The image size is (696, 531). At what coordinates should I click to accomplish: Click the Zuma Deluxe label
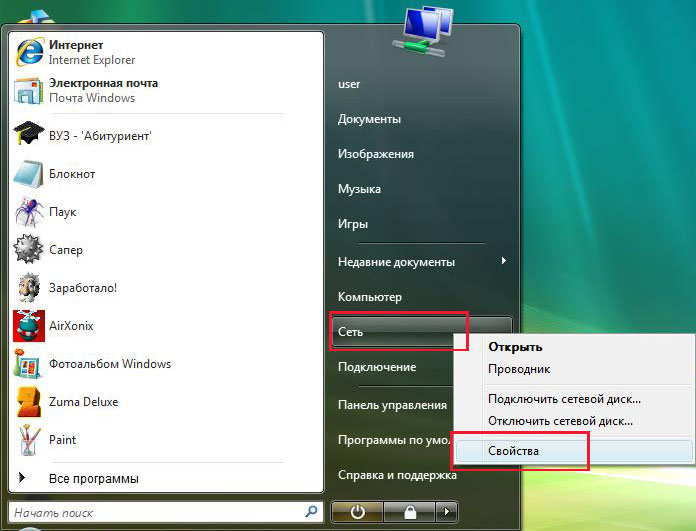(83, 402)
